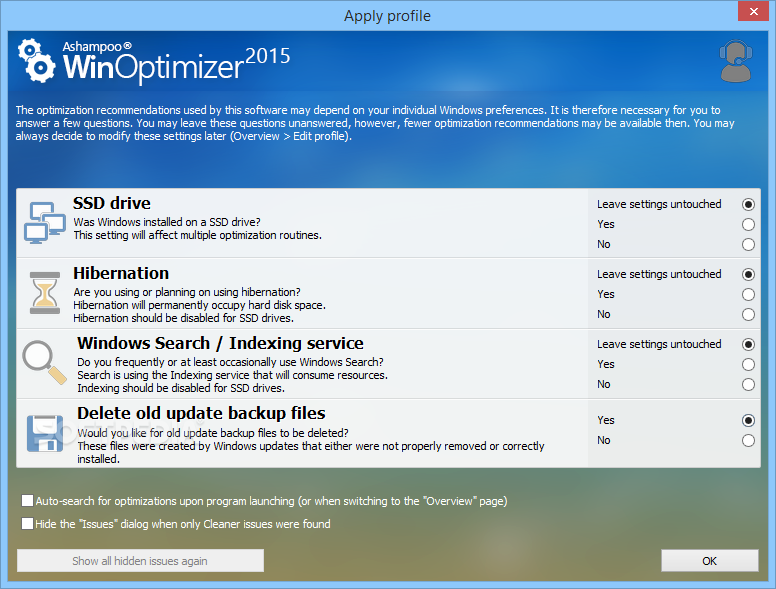The height and width of the screenshot is (589, 776).
Task: Select 'Leave settings untouched' for Windows Search
Action: (748, 344)
